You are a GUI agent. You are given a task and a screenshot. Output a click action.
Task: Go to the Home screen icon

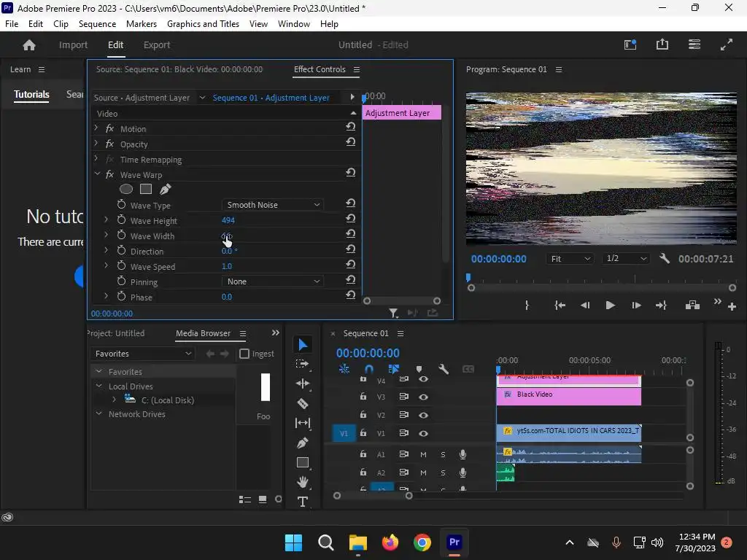click(29, 44)
